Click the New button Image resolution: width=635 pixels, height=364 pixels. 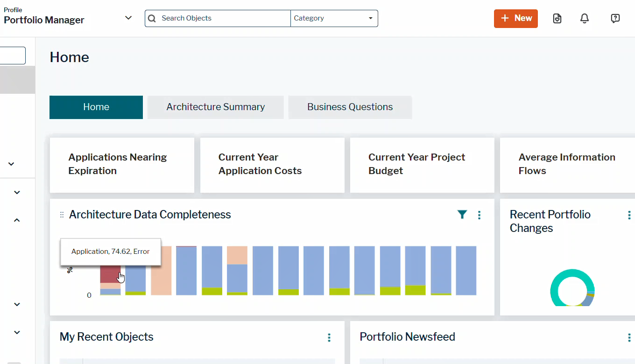(x=515, y=18)
